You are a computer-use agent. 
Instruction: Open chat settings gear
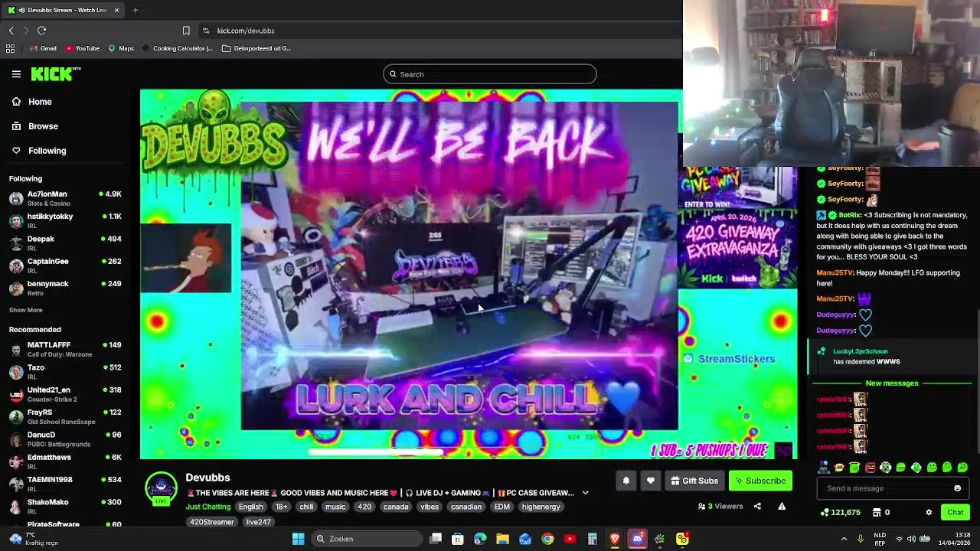929,512
